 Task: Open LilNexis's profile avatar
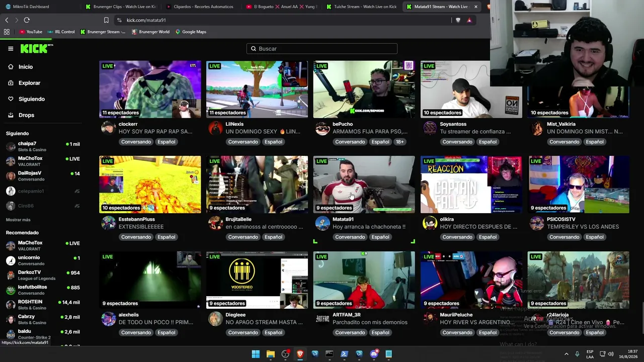[215, 128]
